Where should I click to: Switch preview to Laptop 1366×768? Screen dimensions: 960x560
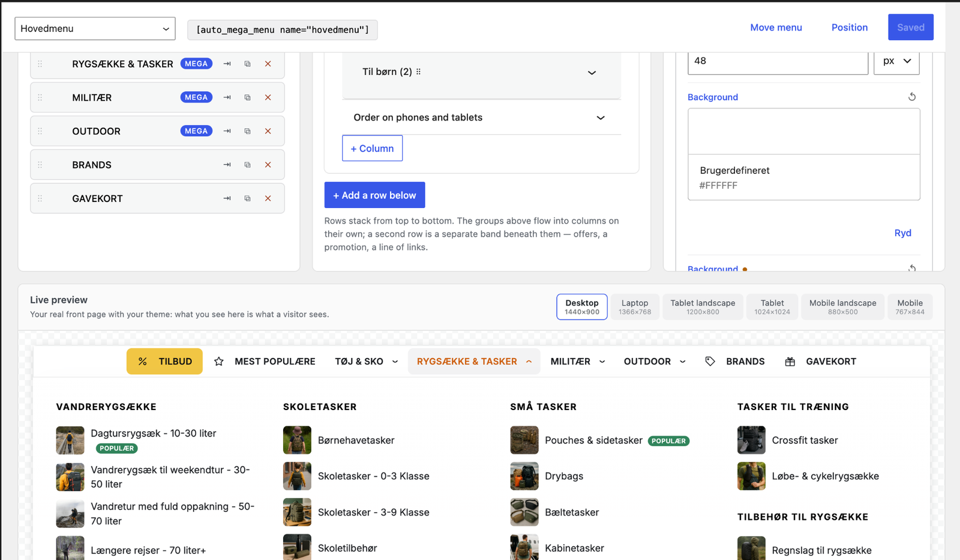pos(635,306)
